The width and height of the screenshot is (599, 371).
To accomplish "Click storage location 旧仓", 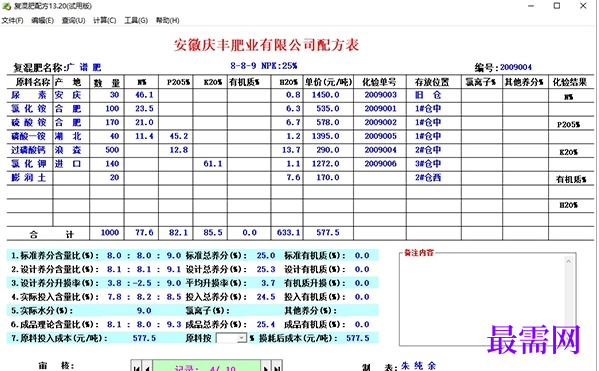I will point(428,95).
